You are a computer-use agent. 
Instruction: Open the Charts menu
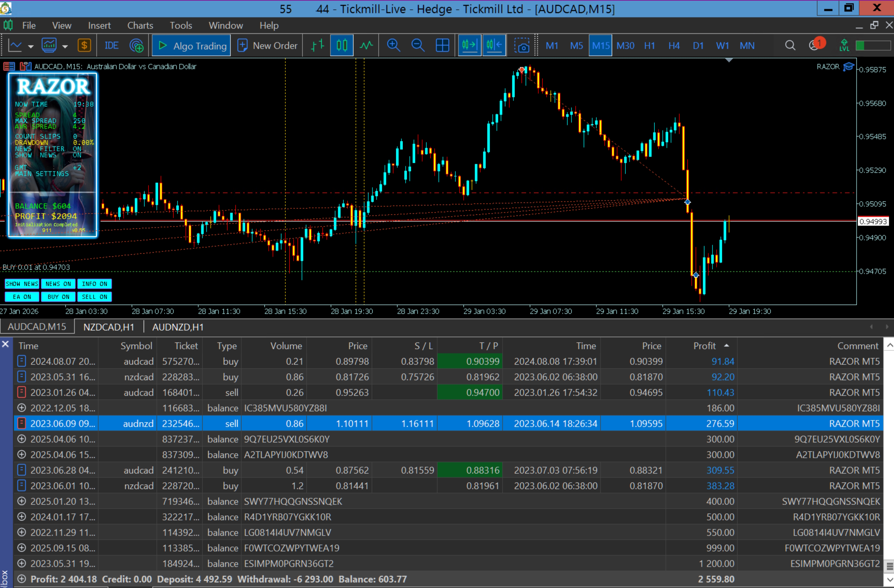tap(140, 26)
